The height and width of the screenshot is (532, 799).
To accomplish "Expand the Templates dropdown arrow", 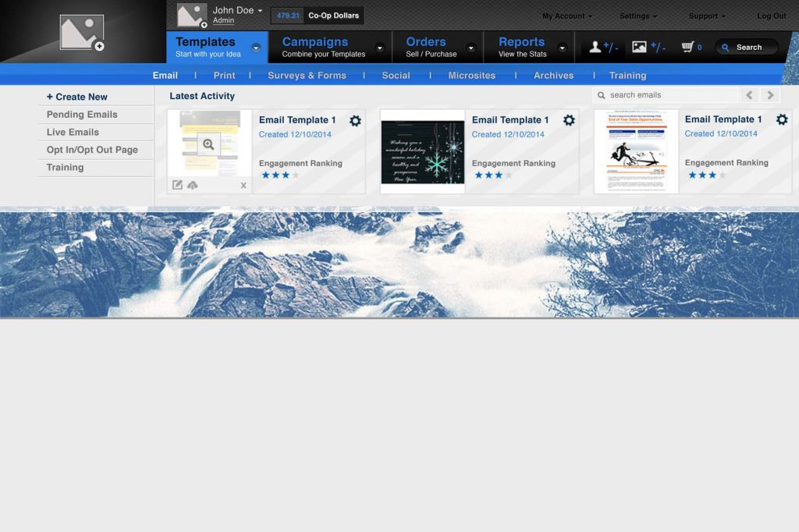I will (256, 48).
